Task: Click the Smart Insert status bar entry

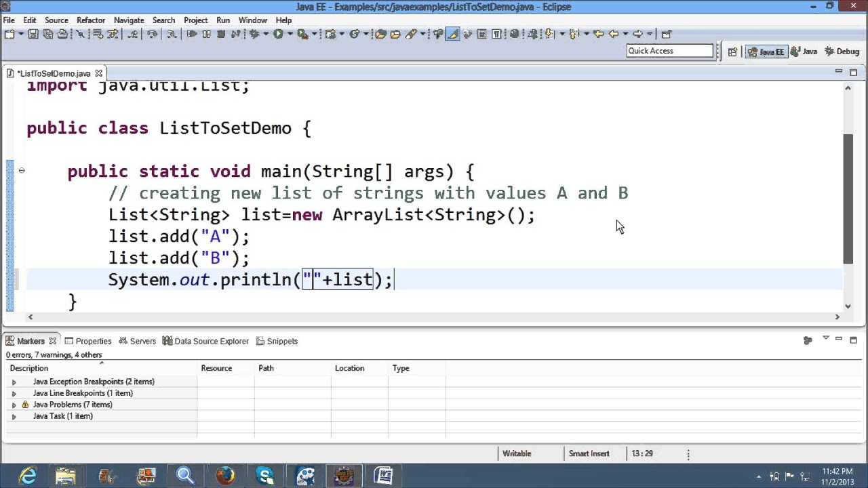Action: click(589, 453)
